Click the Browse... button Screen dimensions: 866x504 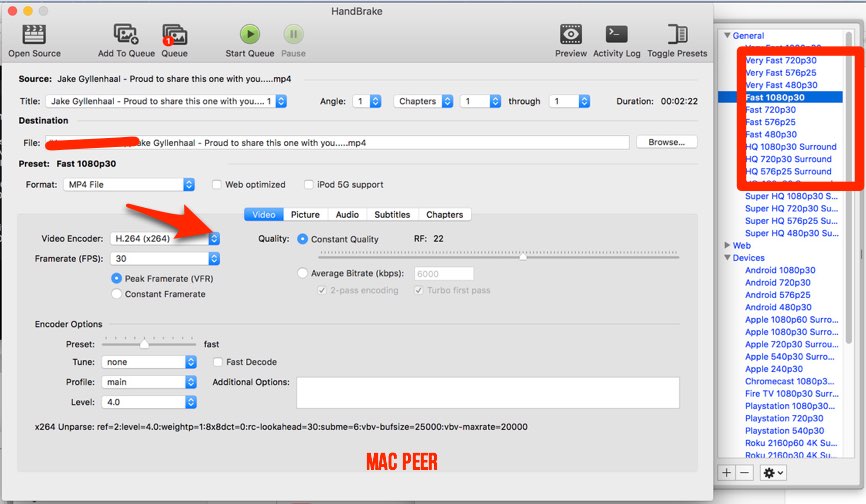pyautogui.click(x=666, y=142)
